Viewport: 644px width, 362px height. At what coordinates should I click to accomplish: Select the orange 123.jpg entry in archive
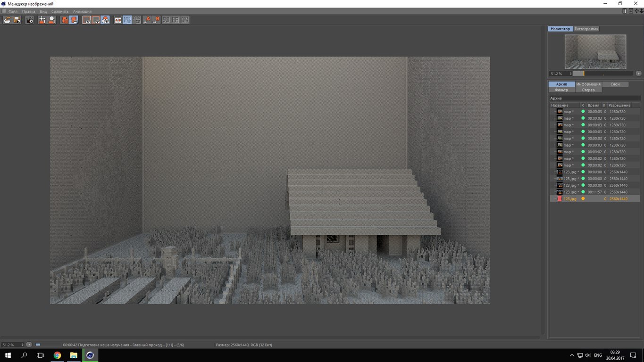570,199
